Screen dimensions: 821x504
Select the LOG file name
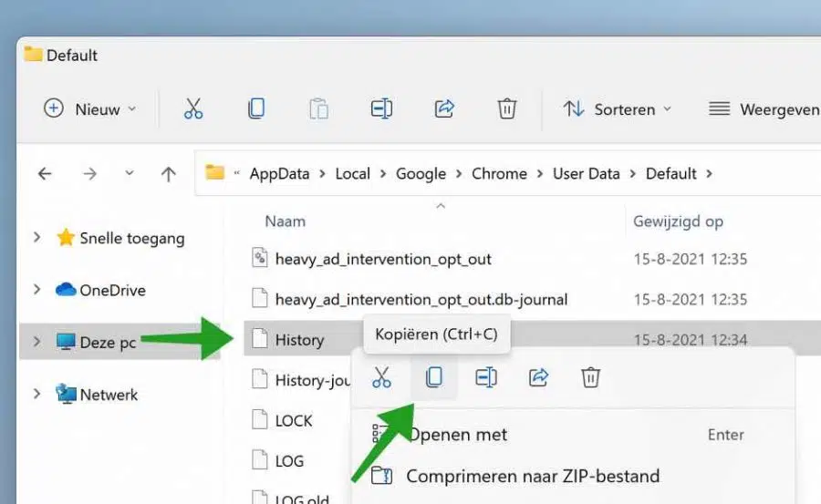tap(289, 461)
